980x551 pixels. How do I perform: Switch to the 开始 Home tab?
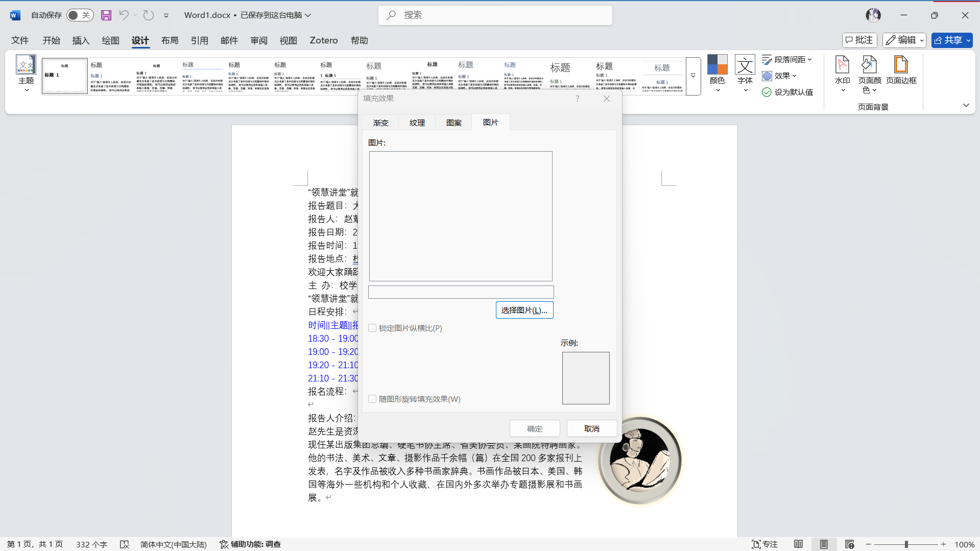(51, 40)
